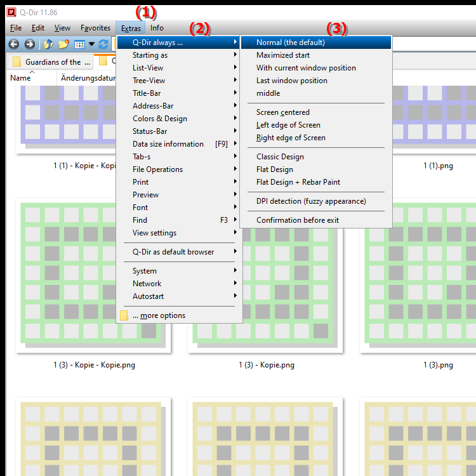Open Data size information submenu
This screenshot has width=476, height=476.
coord(178,144)
